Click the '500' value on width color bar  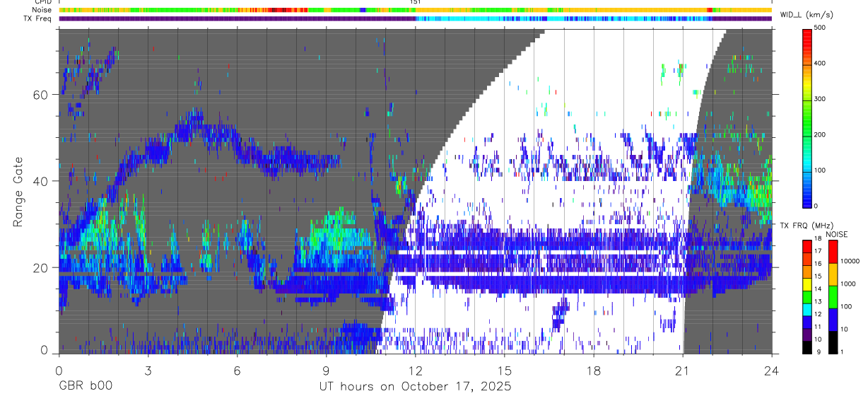coord(820,28)
